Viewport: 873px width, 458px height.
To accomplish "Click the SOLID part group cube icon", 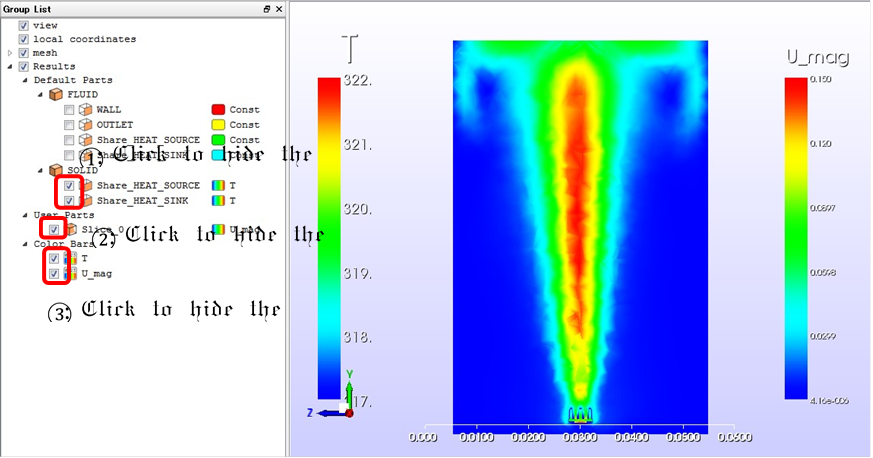I will click(55, 170).
